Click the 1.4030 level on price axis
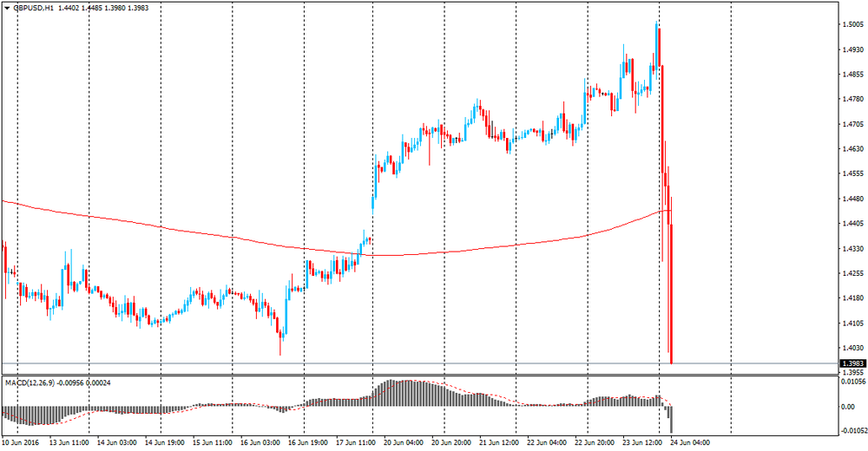 click(852, 347)
